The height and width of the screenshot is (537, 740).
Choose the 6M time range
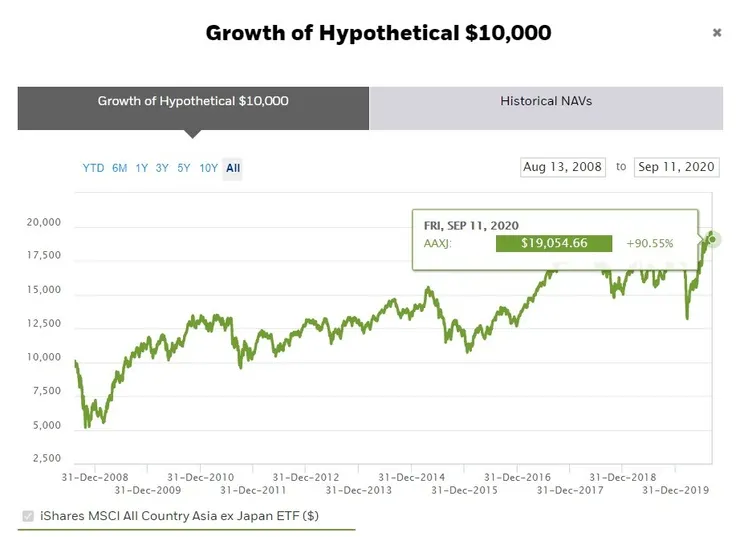[120, 168]
